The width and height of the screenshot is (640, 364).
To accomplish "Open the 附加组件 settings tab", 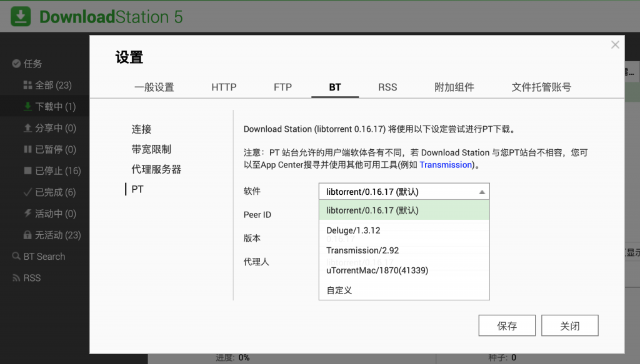I will click(454, 87).
